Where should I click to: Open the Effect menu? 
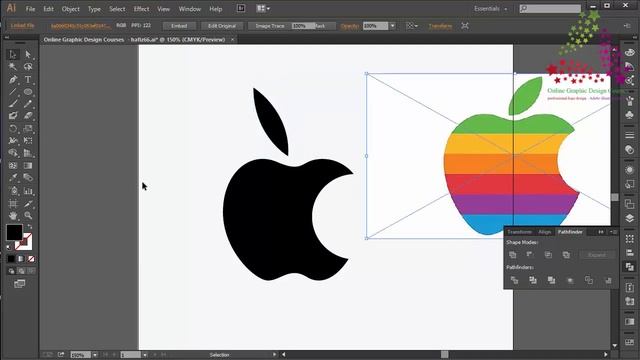tap(141, 9)
